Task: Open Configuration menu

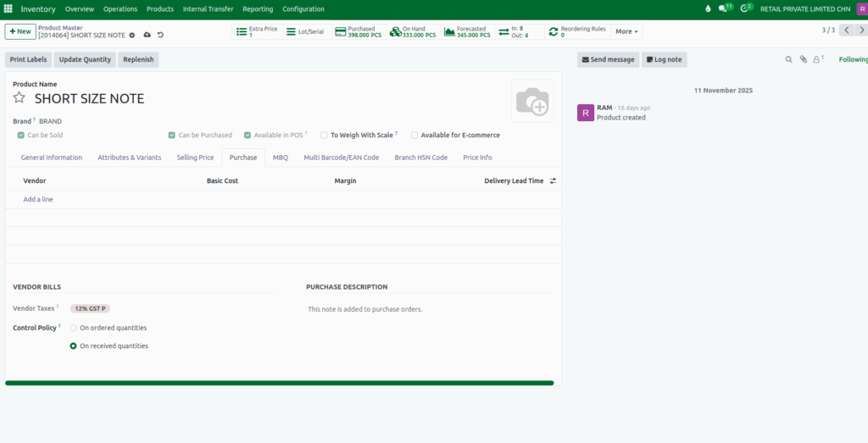Action: point(303,8)
